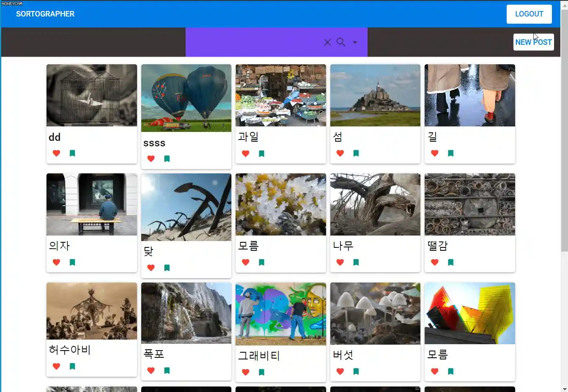The width and height of the screenshot is (568, 392).
Task: Open the search filter dropdown arrow
Action: (355, 42)
